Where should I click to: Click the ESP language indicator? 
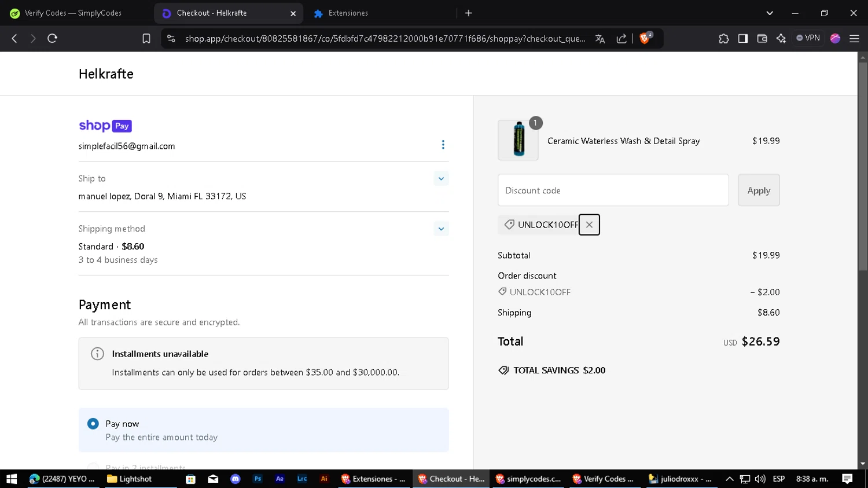tap(779, 479)
